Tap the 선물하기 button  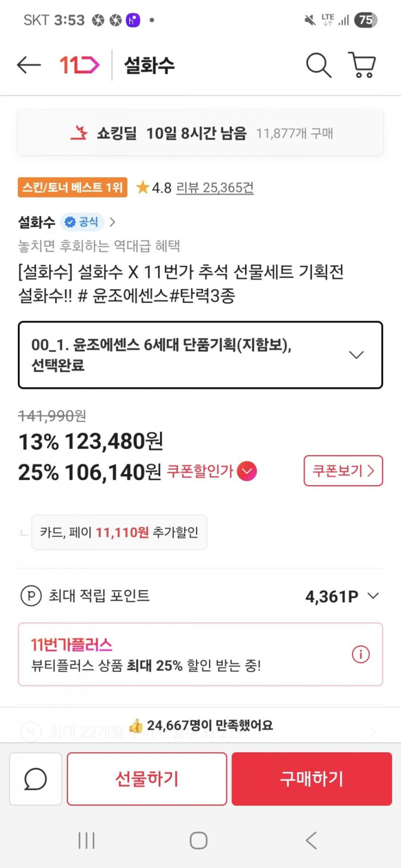tap(147, 778)
